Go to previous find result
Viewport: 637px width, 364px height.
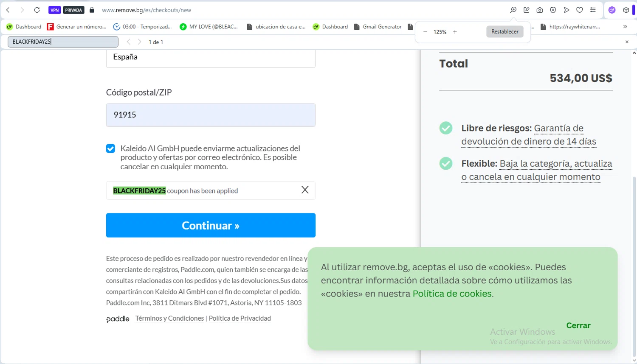[x=129, y=42]
